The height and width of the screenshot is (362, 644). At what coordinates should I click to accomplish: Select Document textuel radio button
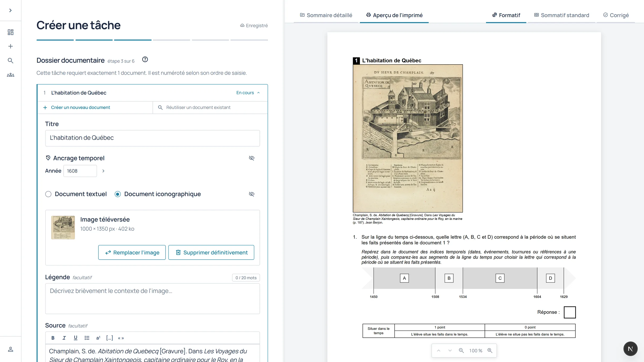tap(48, 194)
